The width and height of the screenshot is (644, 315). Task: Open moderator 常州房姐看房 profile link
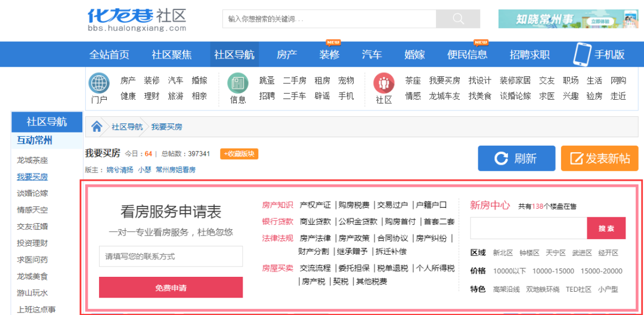tap(175, 169)
